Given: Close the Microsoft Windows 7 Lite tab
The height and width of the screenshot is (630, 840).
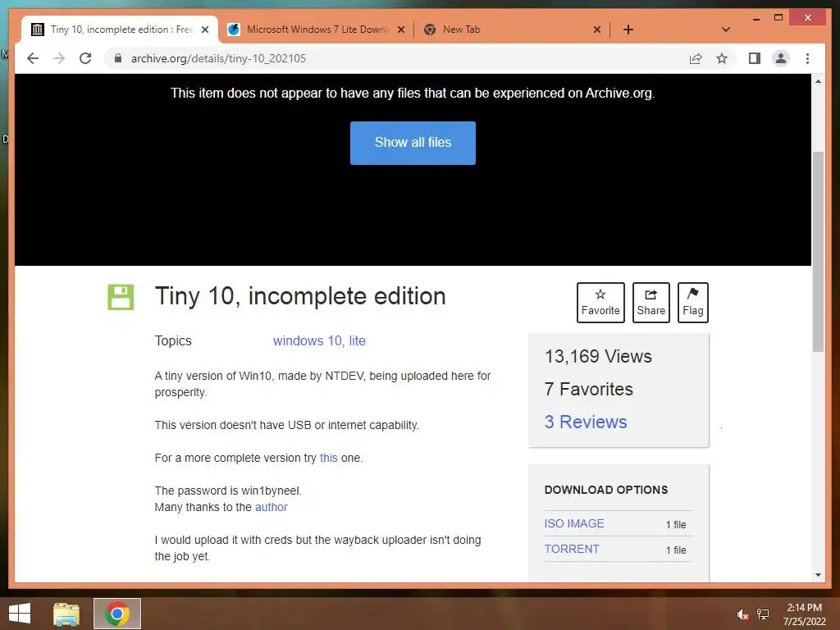Looking at the screenshot, I should (400, 30).
